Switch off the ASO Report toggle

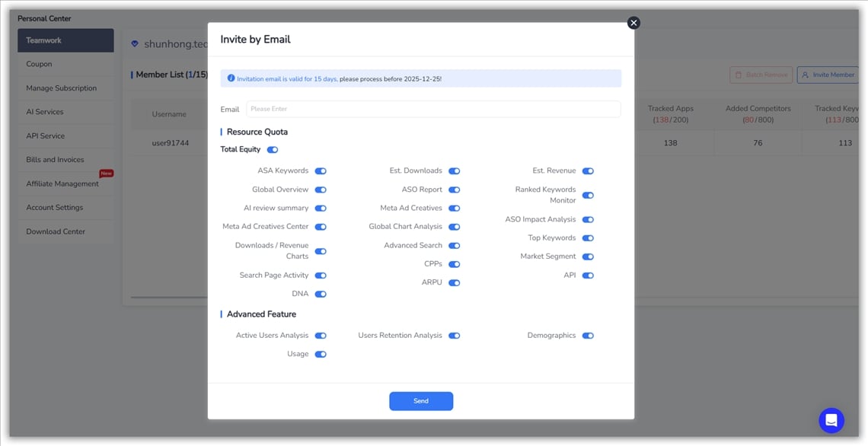[454, 190]
